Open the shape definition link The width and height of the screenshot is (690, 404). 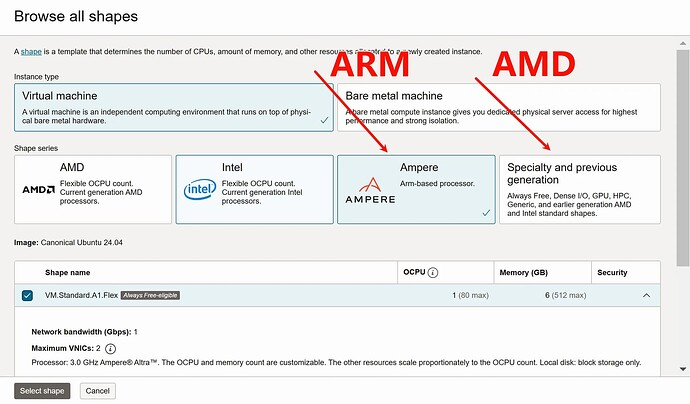point(31,51)
